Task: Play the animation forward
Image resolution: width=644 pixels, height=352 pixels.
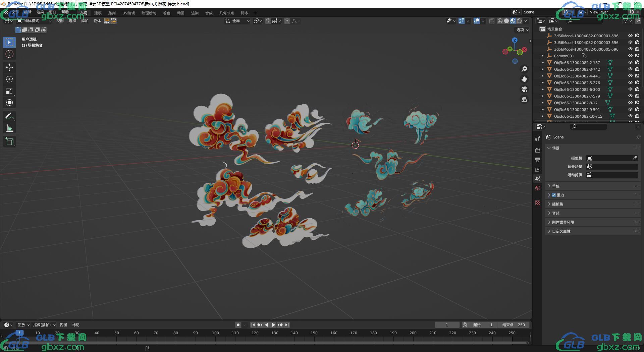Action: pos(273,325)
